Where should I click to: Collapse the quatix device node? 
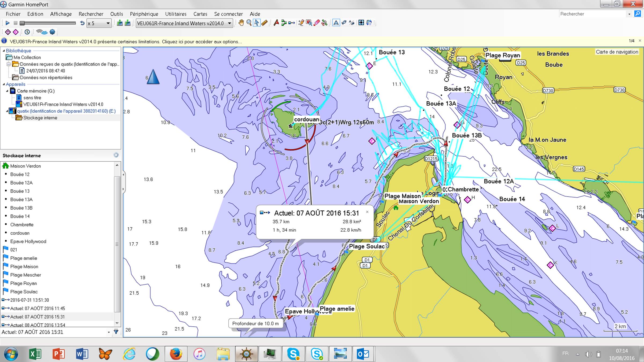point(7,111)
